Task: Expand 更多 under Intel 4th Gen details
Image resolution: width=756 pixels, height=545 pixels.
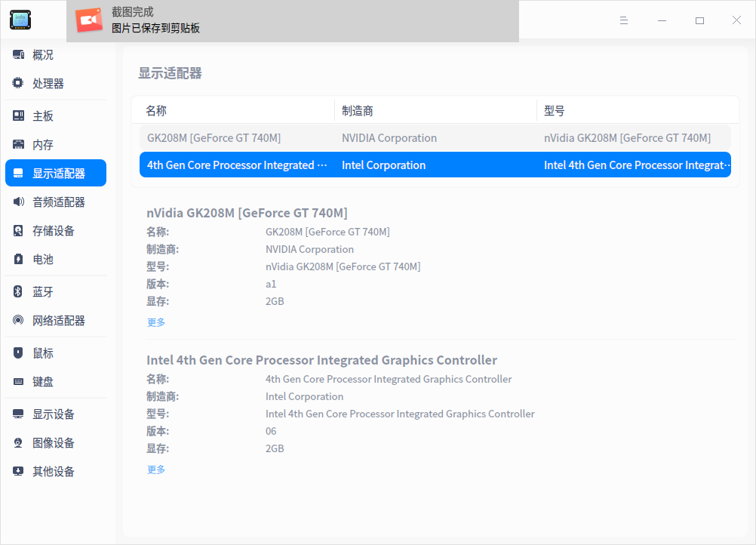Action: pos(156,470)
